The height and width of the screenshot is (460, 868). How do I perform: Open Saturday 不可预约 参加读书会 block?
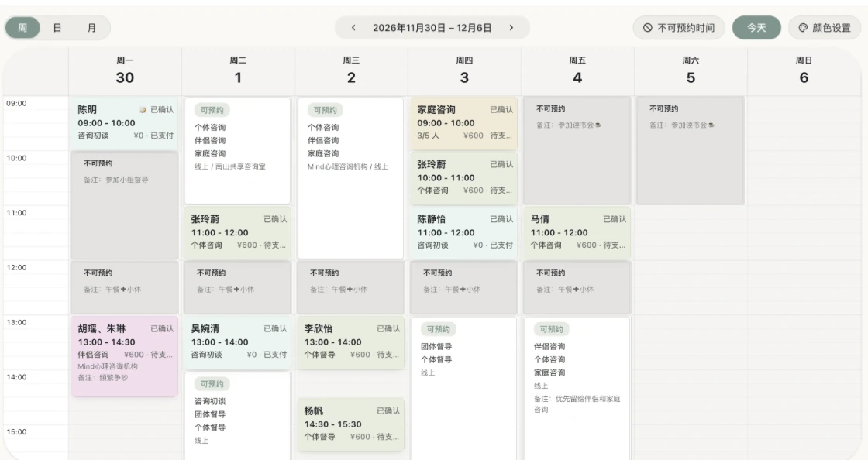691,151
